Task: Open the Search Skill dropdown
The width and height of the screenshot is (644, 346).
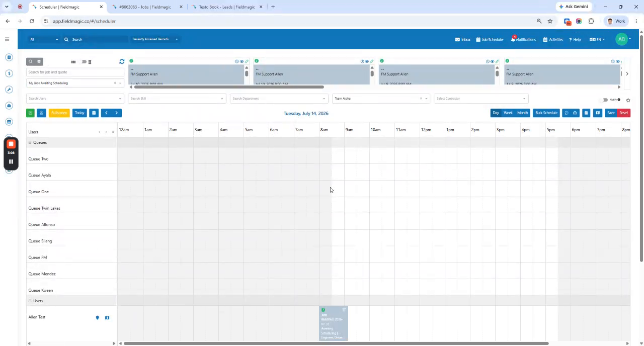Action: point(177,99)
